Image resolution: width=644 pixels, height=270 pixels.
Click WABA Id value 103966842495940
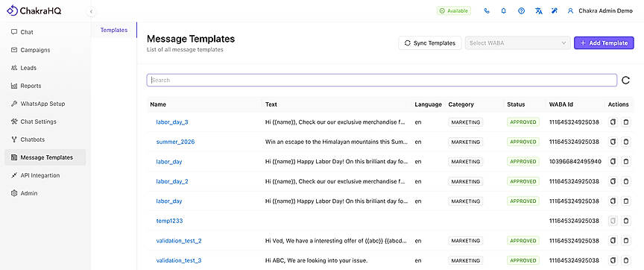(575, 162)
